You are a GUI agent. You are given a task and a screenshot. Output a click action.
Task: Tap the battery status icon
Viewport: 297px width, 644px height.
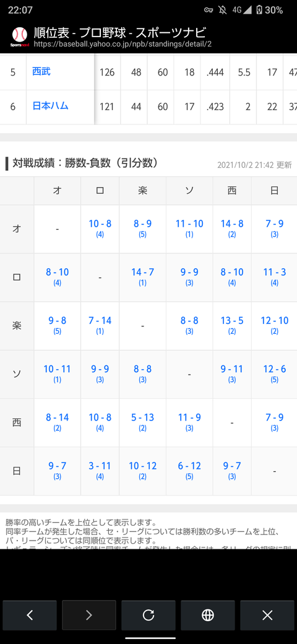pos(259,11)
